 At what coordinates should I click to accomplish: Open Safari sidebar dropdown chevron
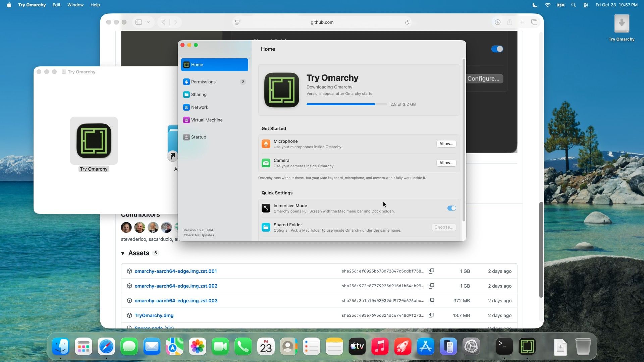148,22
